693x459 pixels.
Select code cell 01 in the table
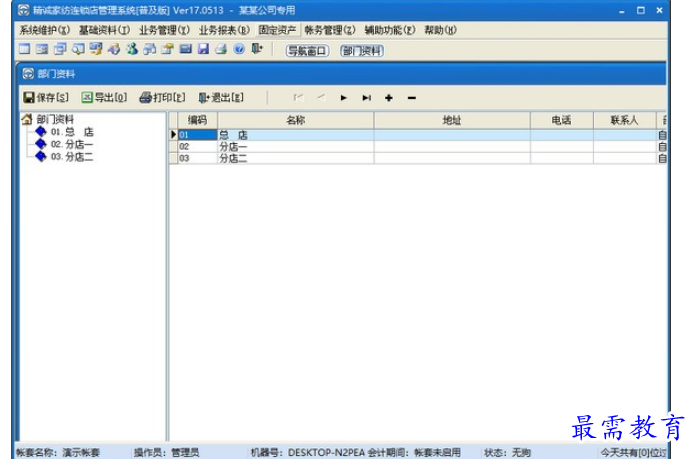198,135
